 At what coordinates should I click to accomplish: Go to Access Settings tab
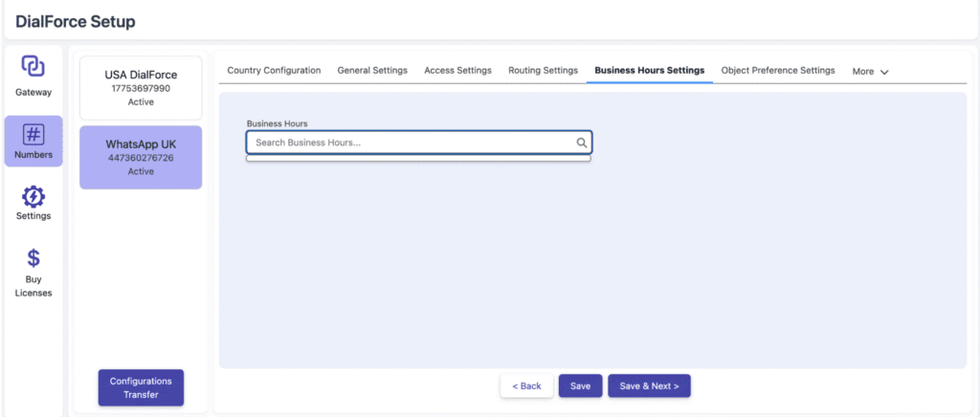point(457,71)
